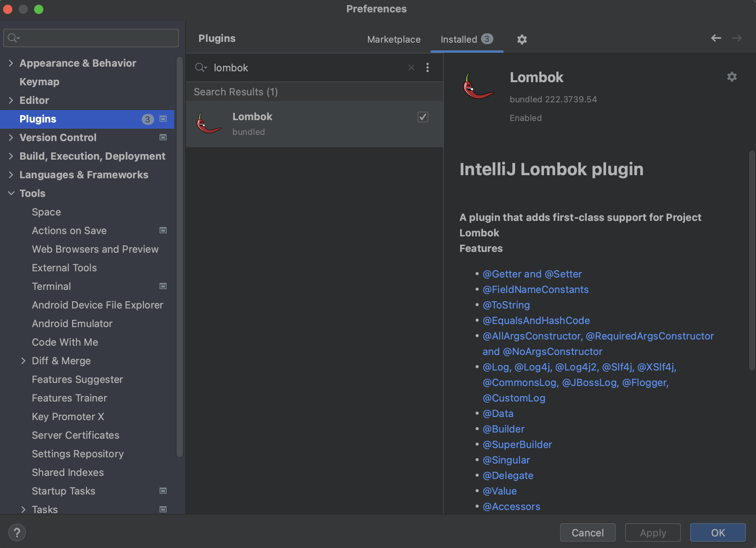Expand Appearance & Behavior settings

click(x=11, y=63)
